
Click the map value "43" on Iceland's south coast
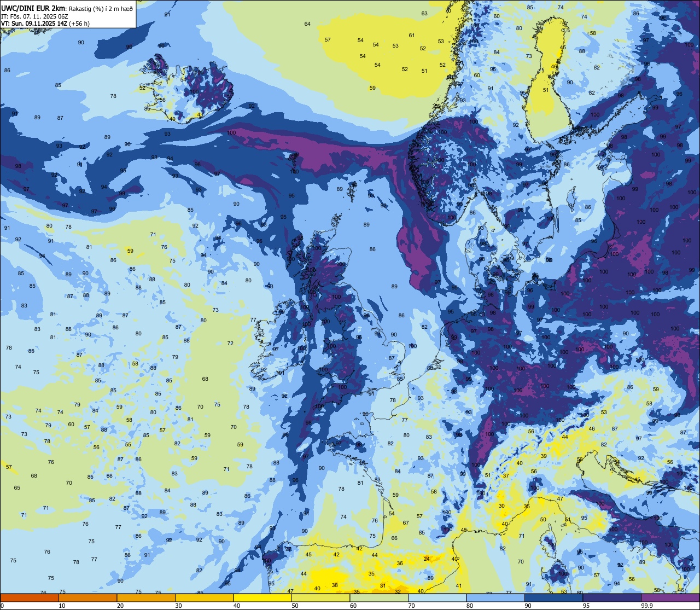coord(200,115)
